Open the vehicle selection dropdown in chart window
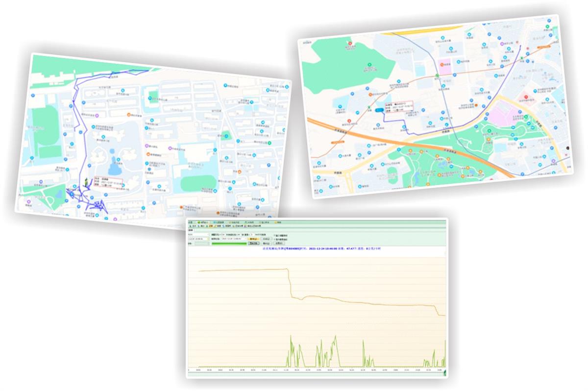 [207, 235]
